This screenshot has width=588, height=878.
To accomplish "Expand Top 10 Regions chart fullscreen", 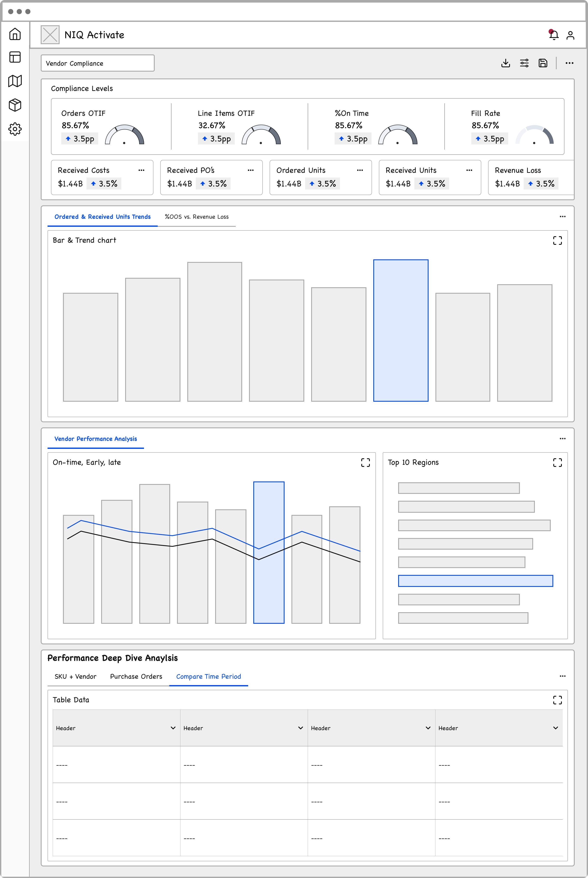I will click(x=557, y=462).
